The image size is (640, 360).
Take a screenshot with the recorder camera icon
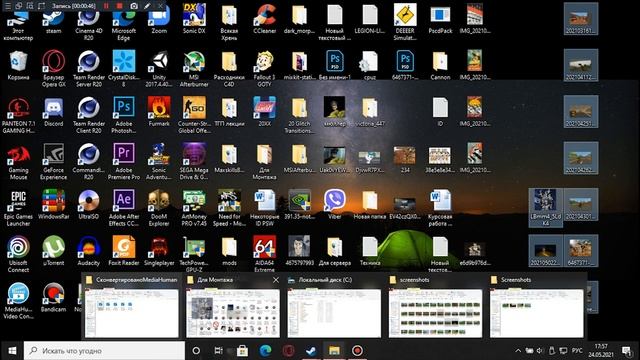pos(134,6)
